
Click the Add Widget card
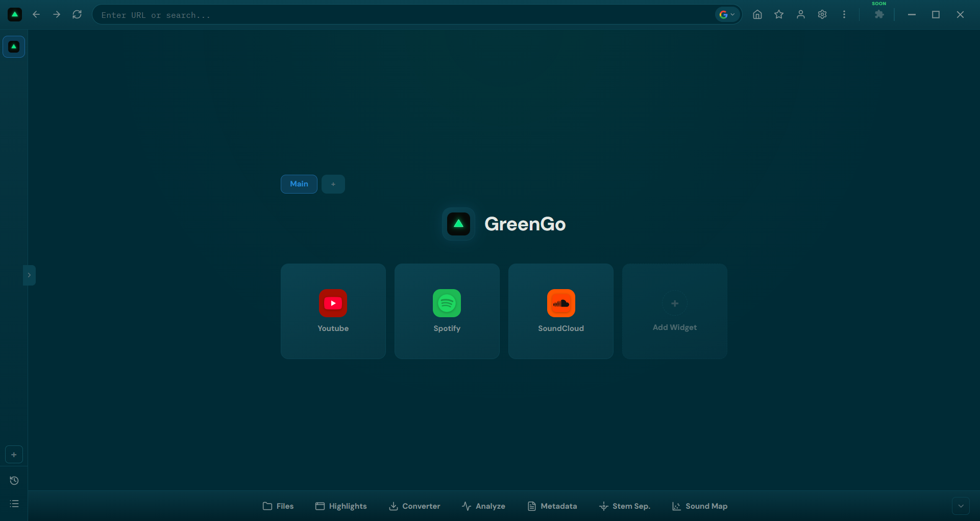click(675, 311)
